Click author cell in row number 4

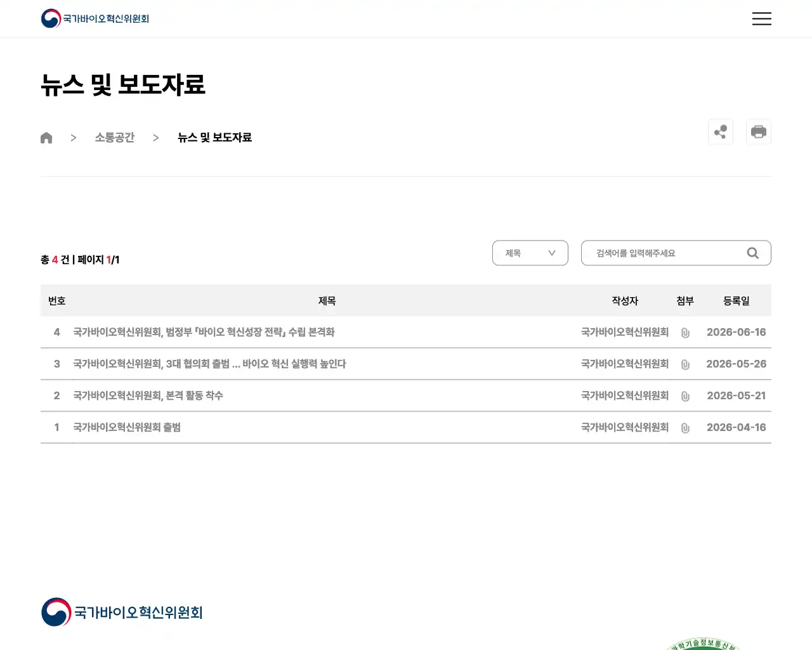(x=625, y=332)
